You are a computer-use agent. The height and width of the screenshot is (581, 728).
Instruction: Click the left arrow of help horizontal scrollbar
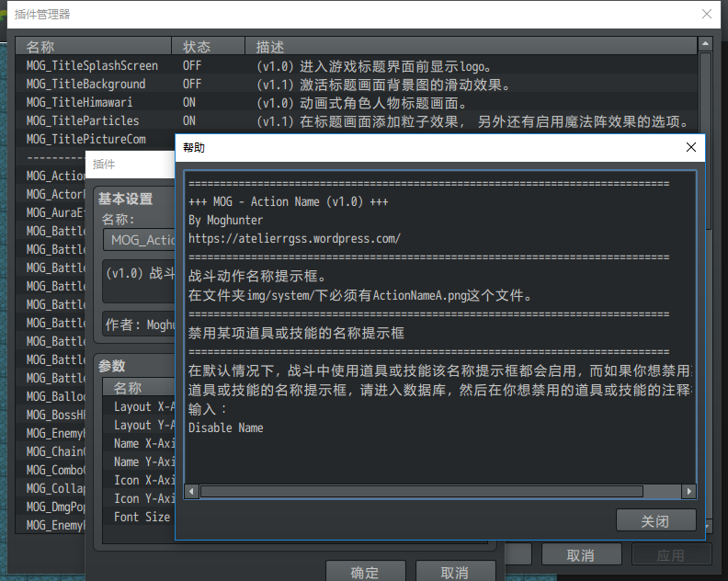tap(191, 491)
